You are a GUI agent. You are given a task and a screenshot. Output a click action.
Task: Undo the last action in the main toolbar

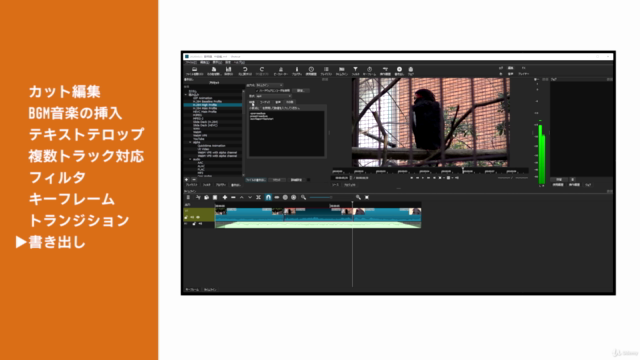(245, 71)
